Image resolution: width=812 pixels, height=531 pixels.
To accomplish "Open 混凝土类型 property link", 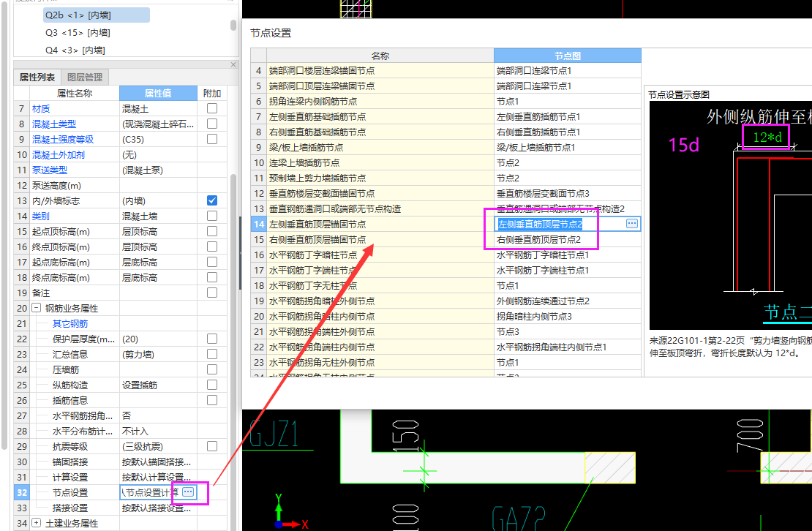I will click(54, 124).
